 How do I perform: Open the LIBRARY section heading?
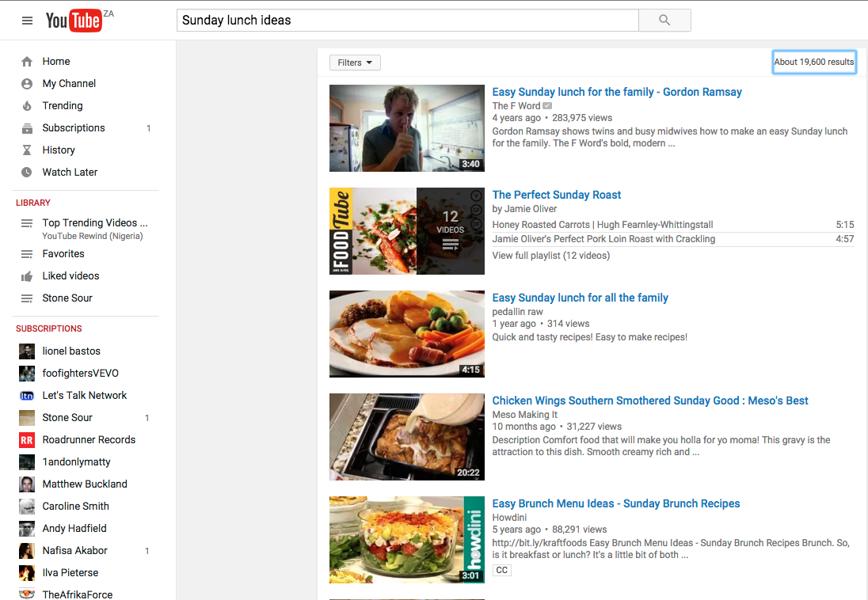click(33, 203)
